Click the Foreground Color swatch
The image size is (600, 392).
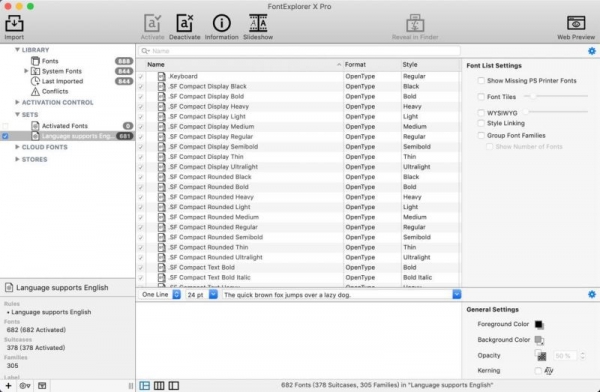tap(539, 325)
